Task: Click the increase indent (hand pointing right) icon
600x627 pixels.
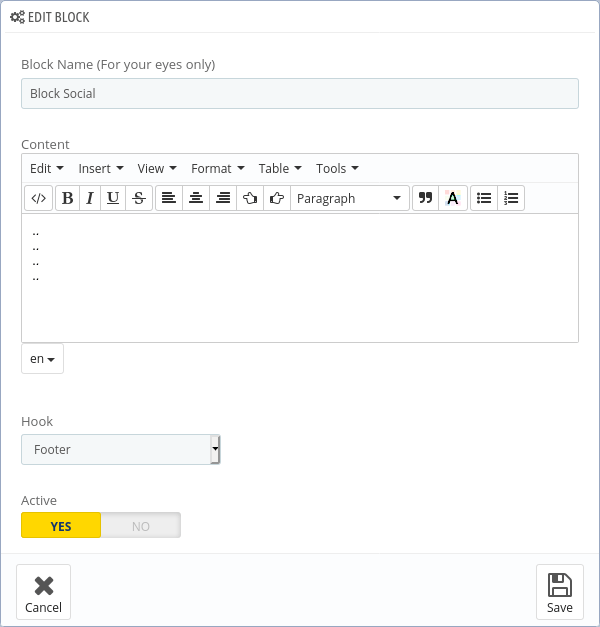Action: (277, 198)
